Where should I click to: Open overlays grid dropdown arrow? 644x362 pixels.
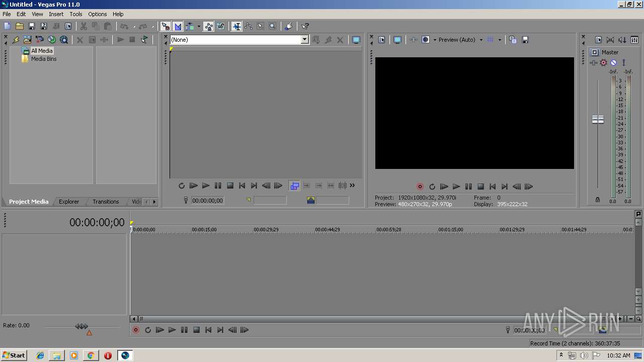(x=500, y=40)
